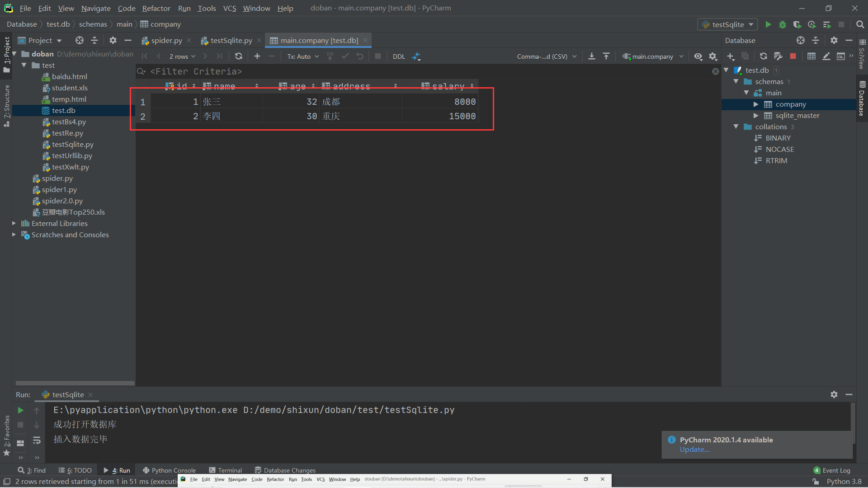
Task: Run testSqlite with green play button
Action: click(x=768, y=24)
